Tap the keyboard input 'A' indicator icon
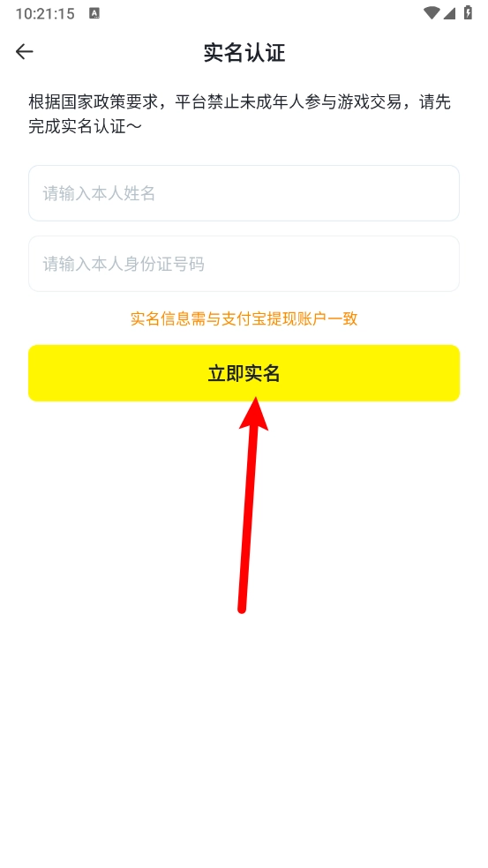This screenshot has height=868, width=488. pos(94,13)
